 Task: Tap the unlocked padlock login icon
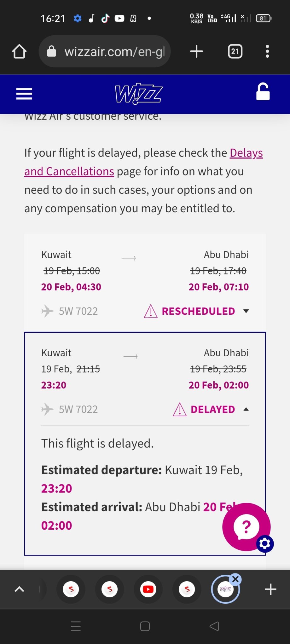pos(263,92)
